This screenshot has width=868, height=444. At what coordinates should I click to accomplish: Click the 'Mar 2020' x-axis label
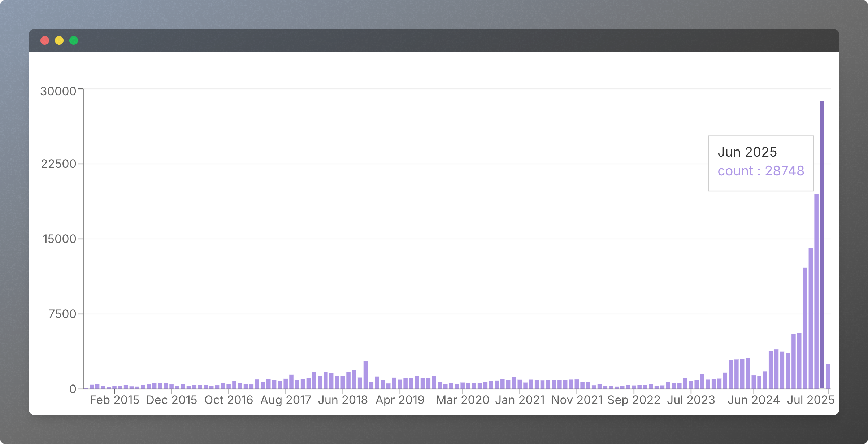pos(463,400)
